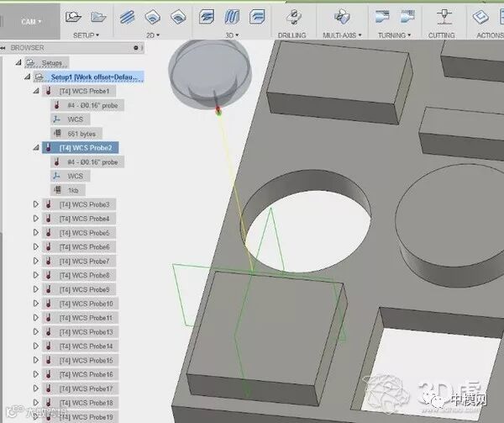Select the [T4] WCS Probe11 operation
Image resolution: width=504 pixels, height=423 pixels.
coord(80,318)
